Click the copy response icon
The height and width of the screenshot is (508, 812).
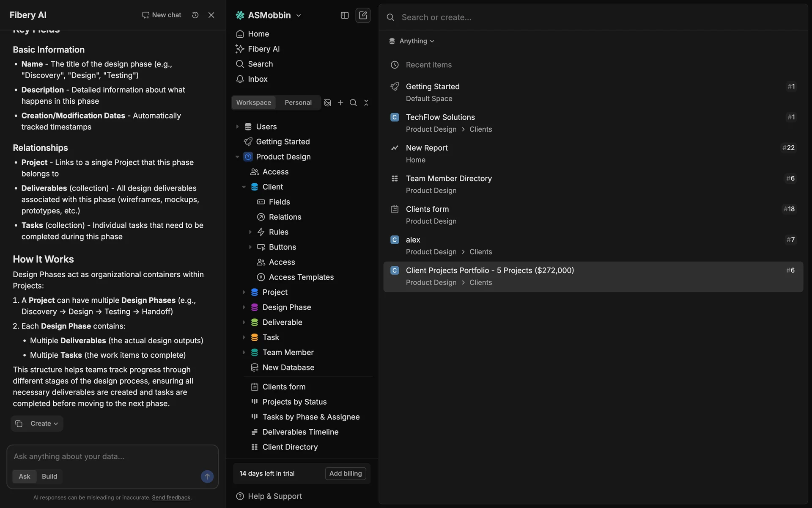pyautogui.click(x=19, y=424)
